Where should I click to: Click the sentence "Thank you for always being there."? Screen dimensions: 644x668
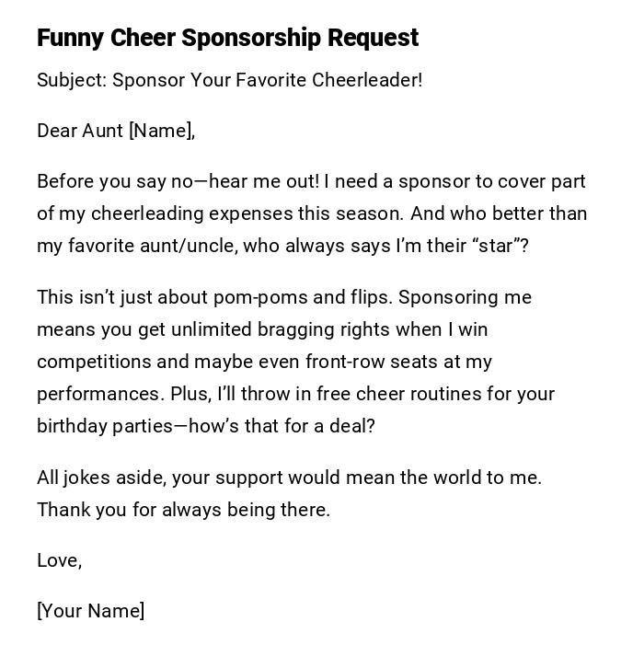[183, 510]
